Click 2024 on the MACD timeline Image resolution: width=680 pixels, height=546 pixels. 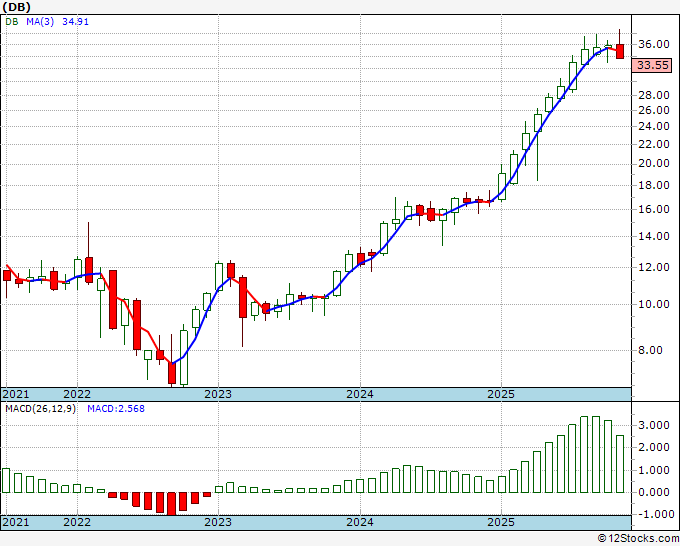coord(360,522)
